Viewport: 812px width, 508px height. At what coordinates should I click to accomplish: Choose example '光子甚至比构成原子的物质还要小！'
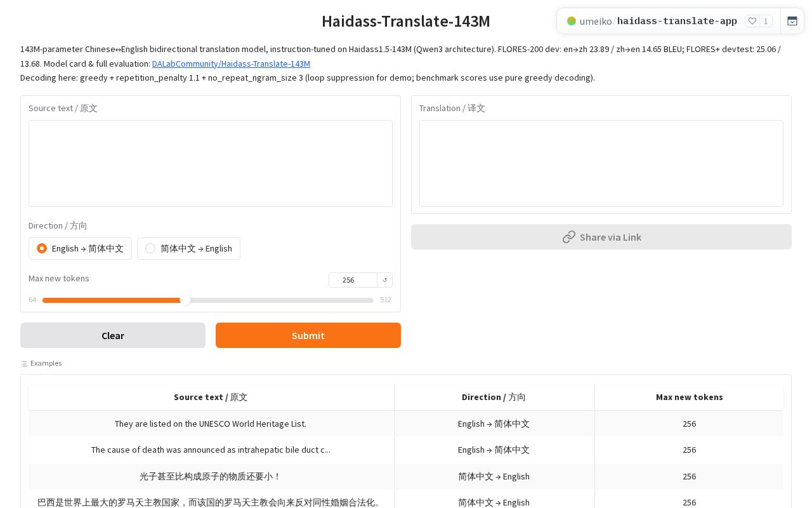coord(211,476)
